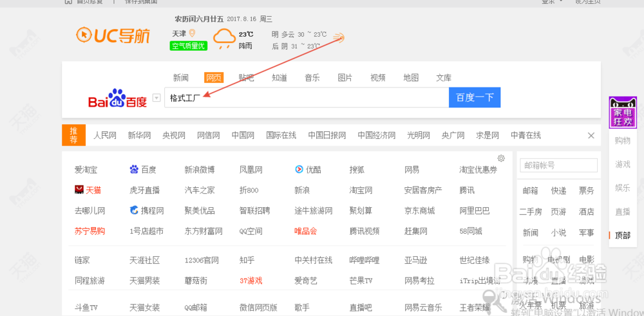
Task: Open the 37游戏 link
Action: (251, 281)
